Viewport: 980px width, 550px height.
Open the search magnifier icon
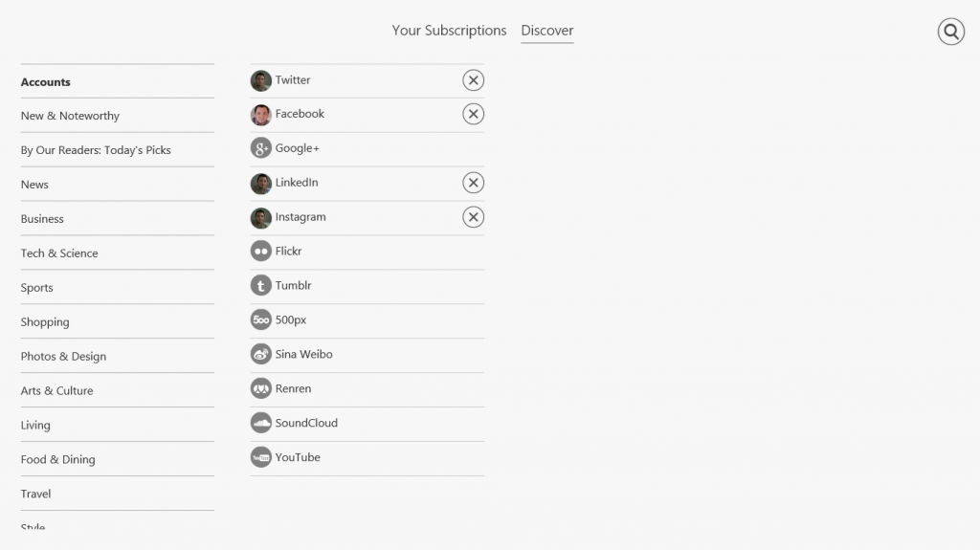[x=950, y=33]
